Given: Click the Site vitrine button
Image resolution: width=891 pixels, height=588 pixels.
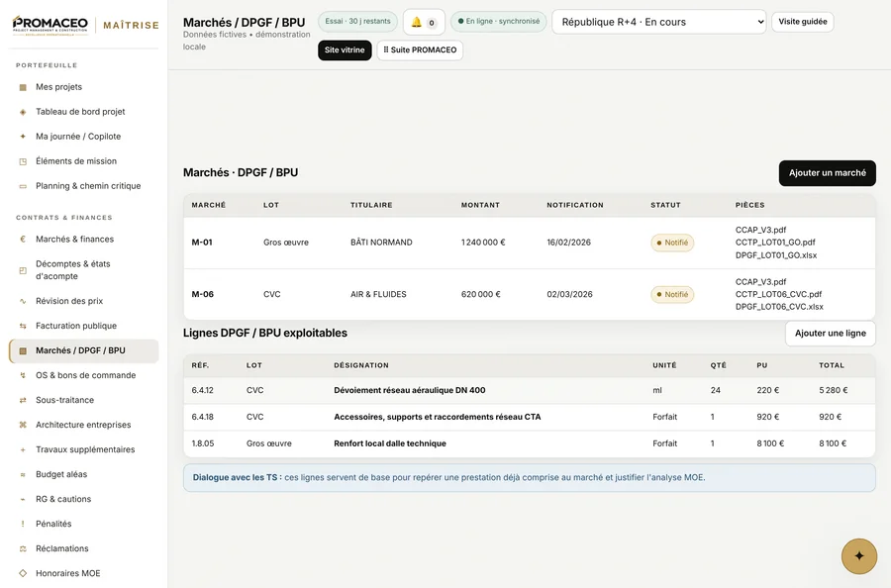Looking at the screenshot, I should pos(345,50).
